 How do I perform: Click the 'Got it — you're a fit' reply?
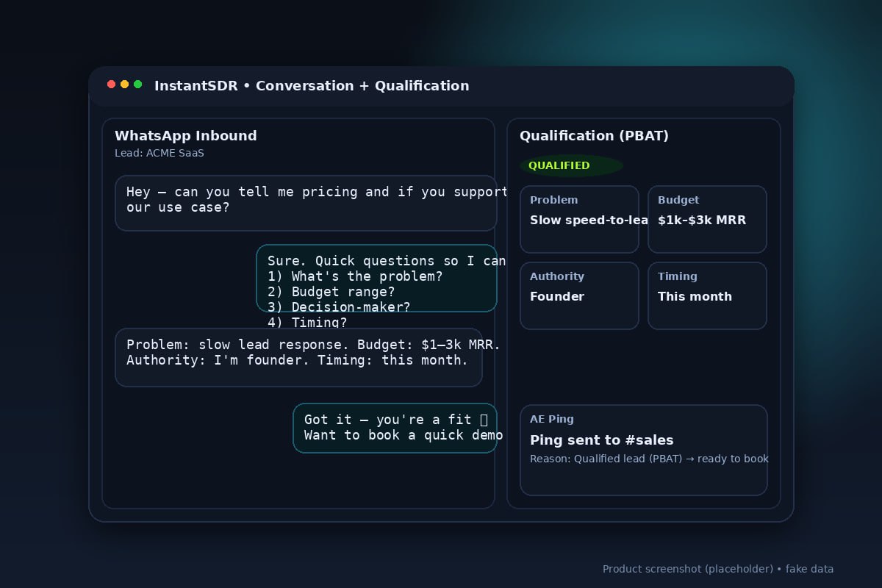point(395,428)
